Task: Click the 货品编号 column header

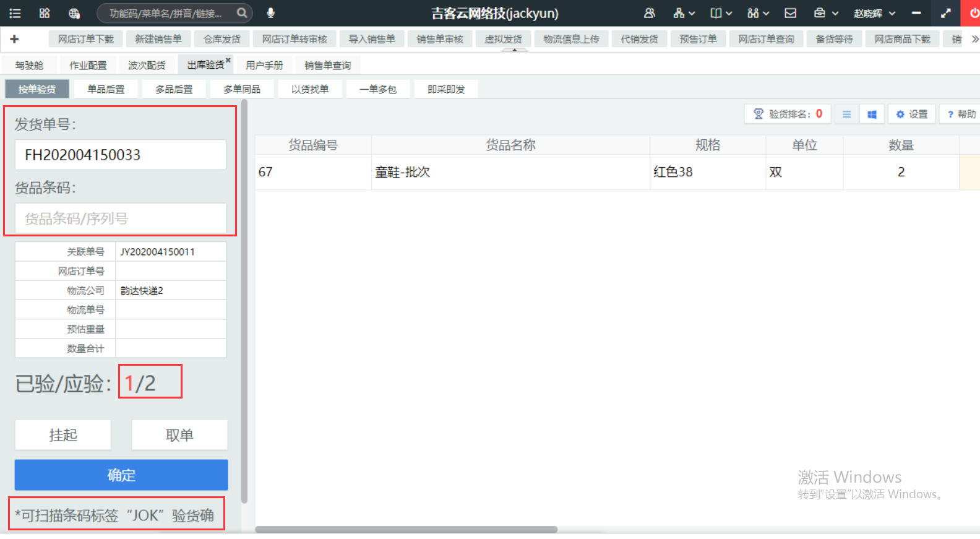Action: 313,145
